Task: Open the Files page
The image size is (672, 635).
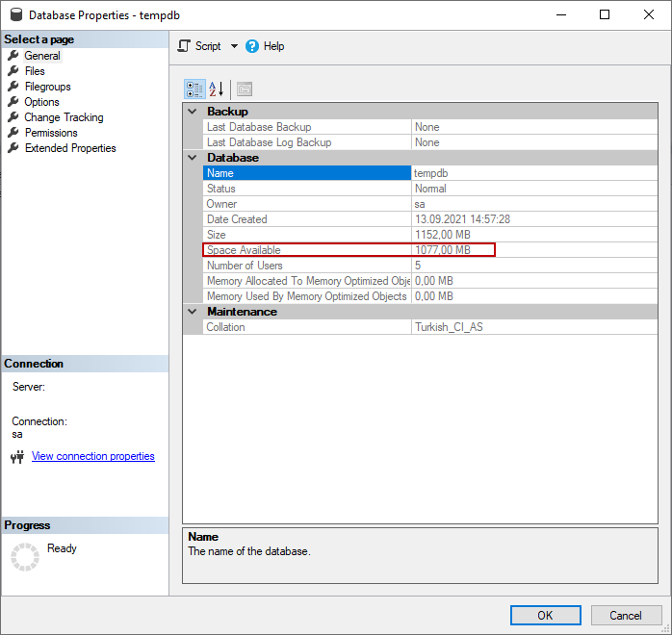Action: [x=35, y=71]
